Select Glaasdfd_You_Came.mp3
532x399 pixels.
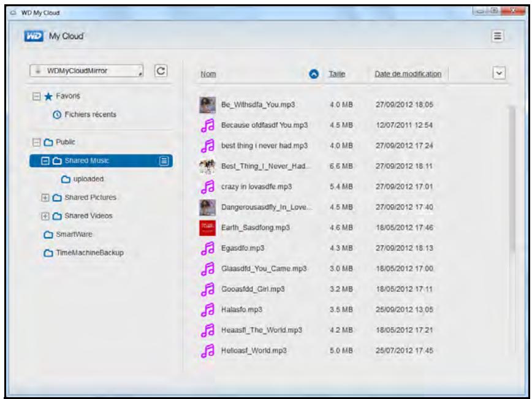coord(264,268)
